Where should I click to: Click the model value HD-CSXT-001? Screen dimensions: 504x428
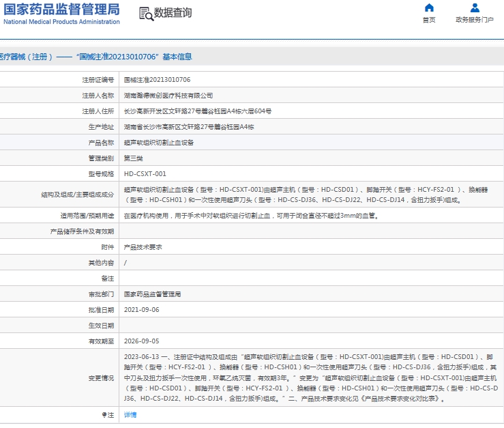[x=145, y=174]
